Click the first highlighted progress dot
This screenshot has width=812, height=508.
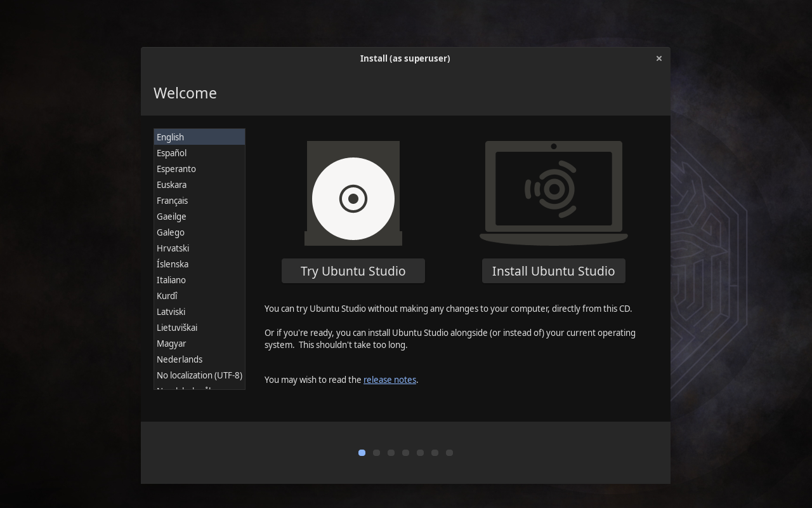(x=362, y=453)
